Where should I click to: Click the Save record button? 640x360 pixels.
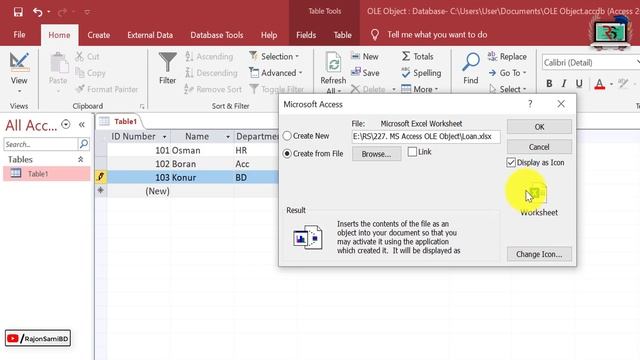tap(365, 73)
